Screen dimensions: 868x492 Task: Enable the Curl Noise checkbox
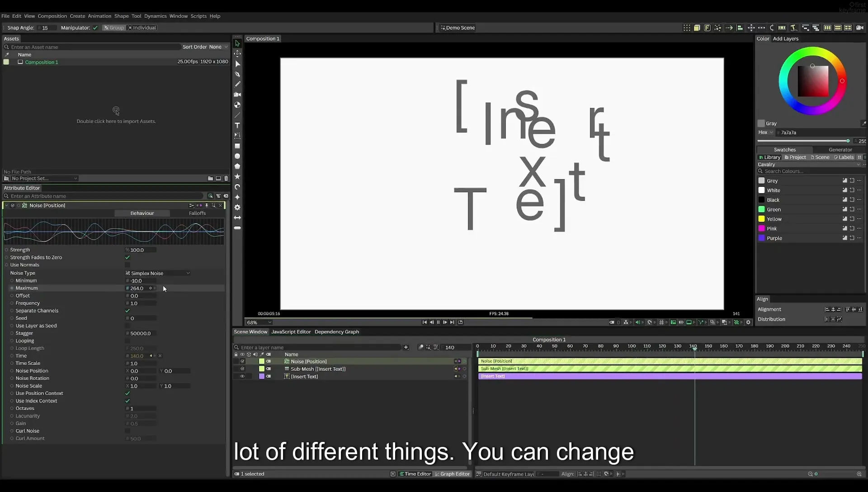[x=127, y=431]
